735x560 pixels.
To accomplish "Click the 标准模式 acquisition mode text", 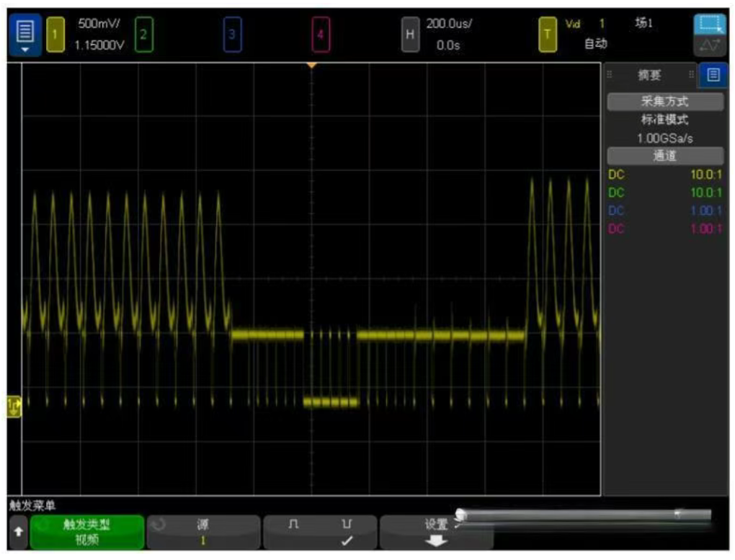I will pos(664,120).
